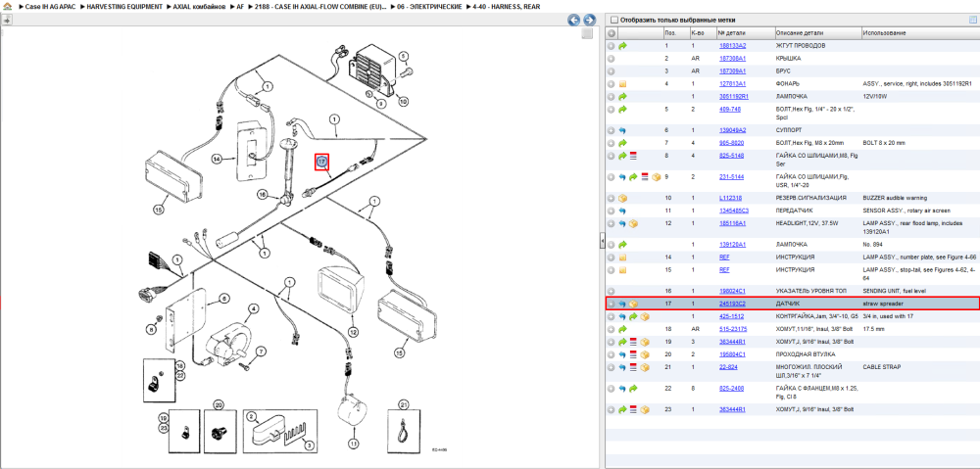Click the grey square button at diagram corner

click(x=586, y=33)
